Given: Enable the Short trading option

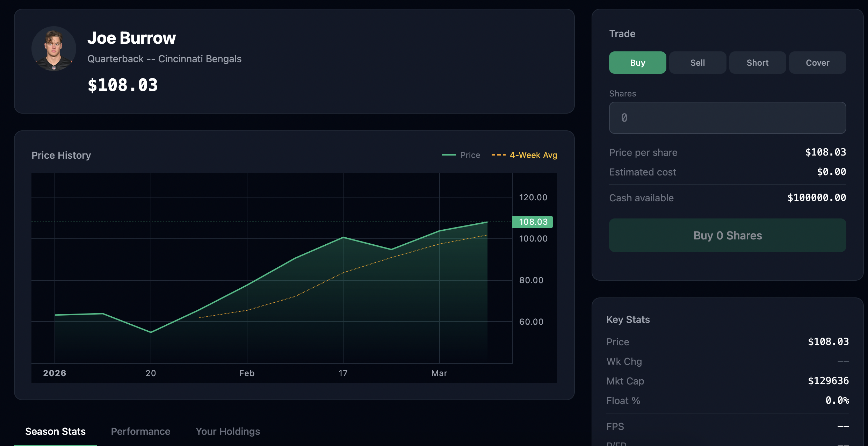Looking at the screenshot, I should 757,62.
